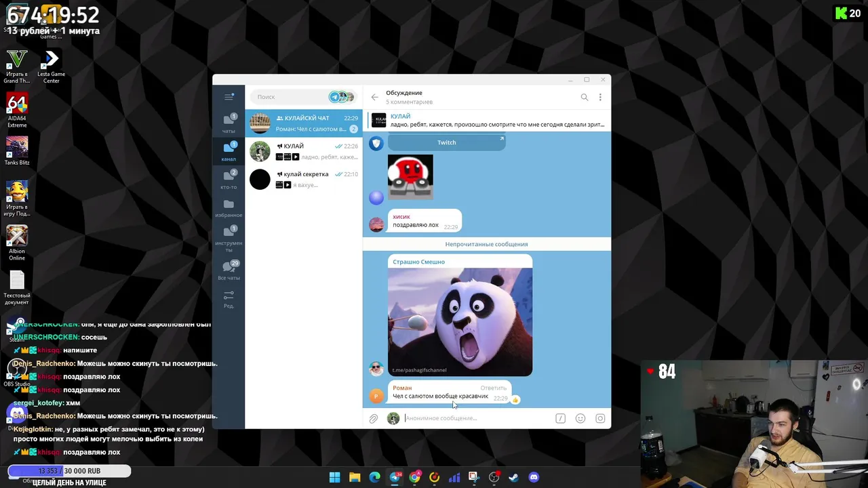The height and width of the screenshot is (488, 868).
Task: Click the Играть в Grand Theft desktop shortcut
Action: click(17, 66)
